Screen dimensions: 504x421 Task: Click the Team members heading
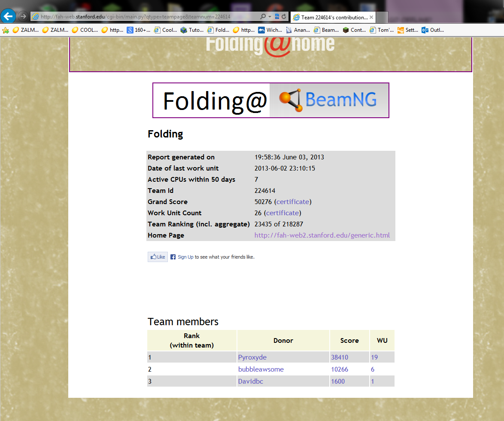[x=183, y=322]
